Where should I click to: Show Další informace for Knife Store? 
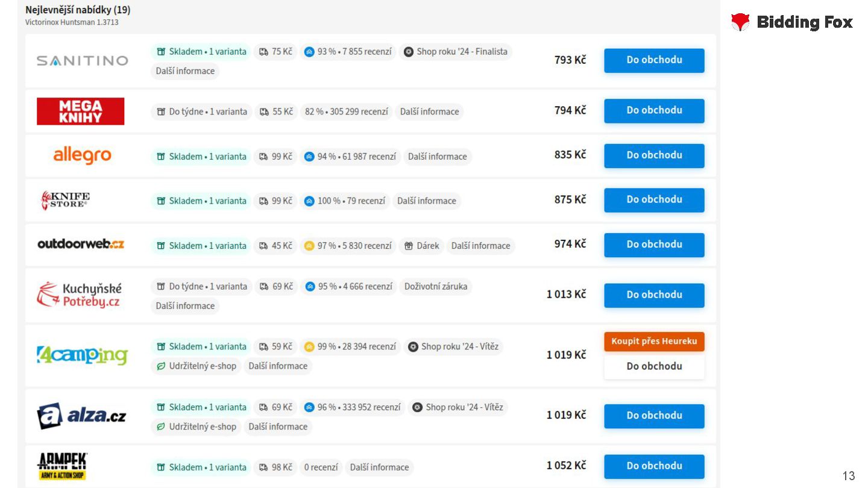427,201
